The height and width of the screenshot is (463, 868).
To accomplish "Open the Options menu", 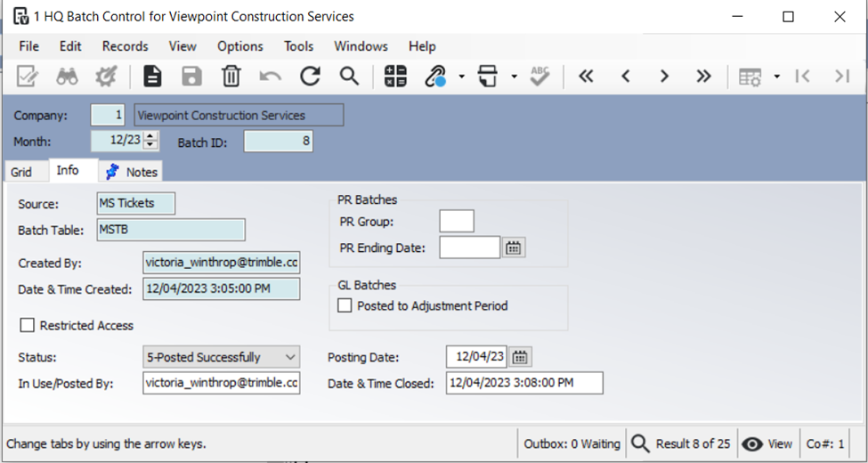I will [x=240, y=46].
